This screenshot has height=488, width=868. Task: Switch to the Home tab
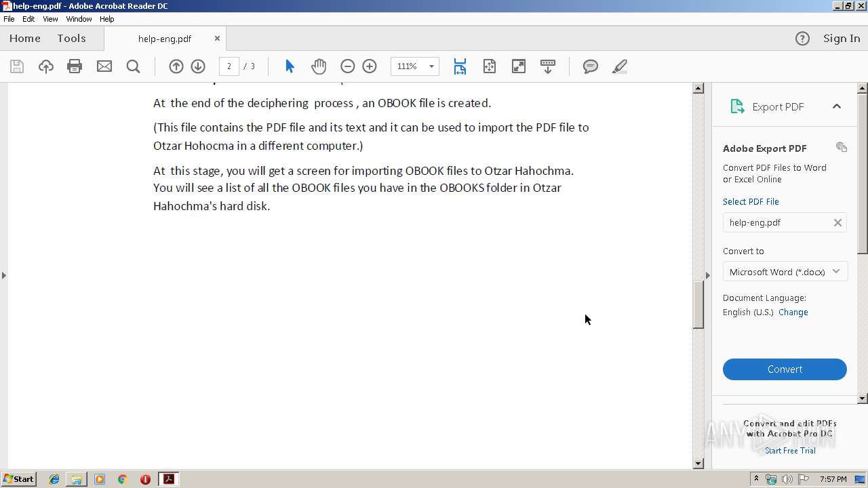(25, 39)
